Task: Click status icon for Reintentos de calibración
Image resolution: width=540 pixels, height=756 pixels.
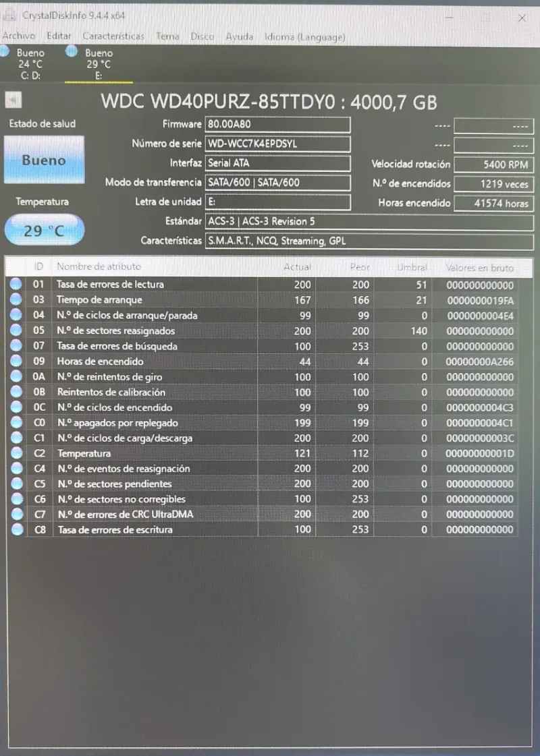Action: [16, 392]
